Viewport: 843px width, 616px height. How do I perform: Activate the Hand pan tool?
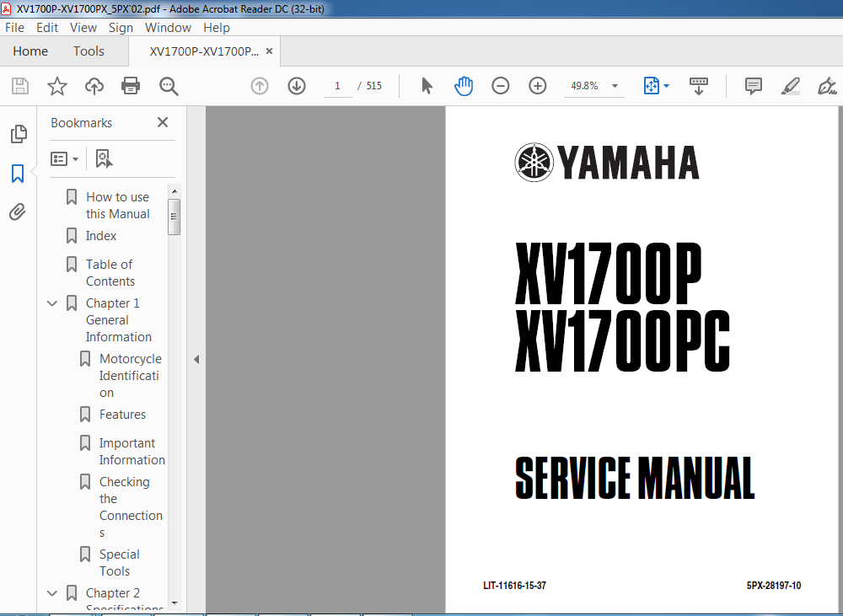click(464, 86)
